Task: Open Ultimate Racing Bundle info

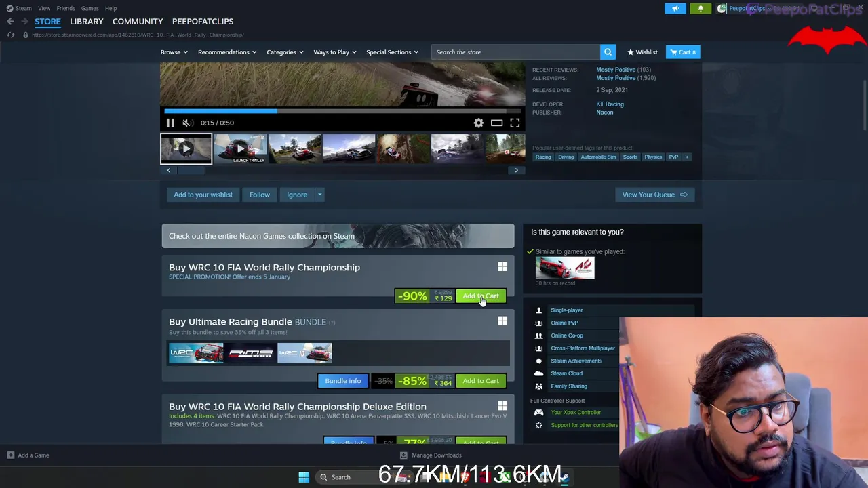Action: click(343, 381)
